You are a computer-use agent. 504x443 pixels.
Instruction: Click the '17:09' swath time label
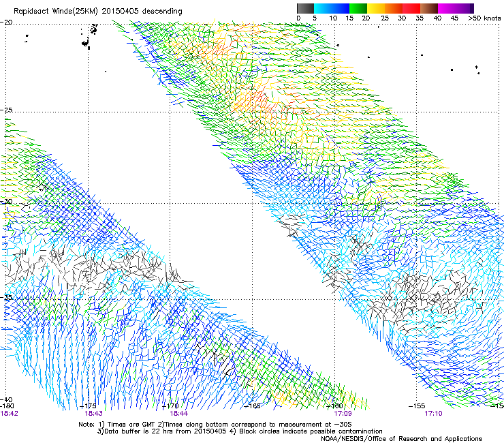coord(343,414)
